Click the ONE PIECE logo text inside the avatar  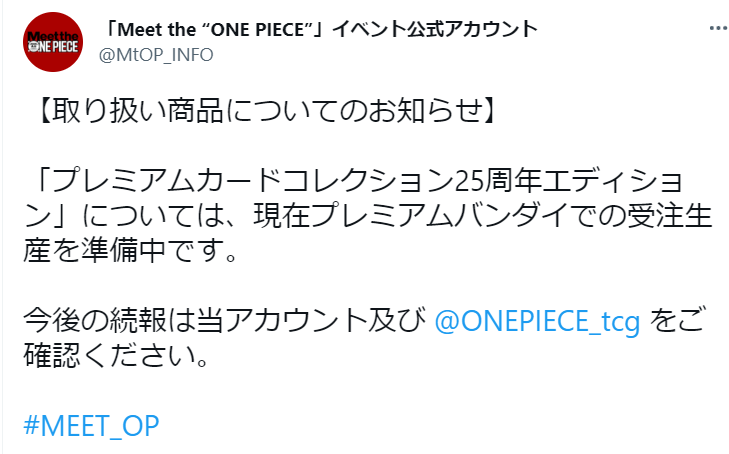(x=53, y=47)
